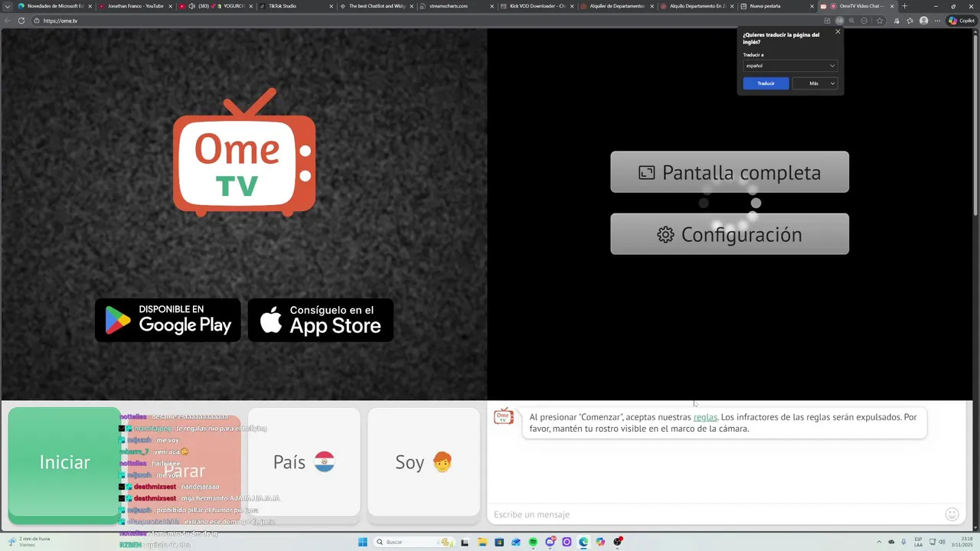The height and width of the screenshot is (551, 980).
Task: Expand the español language dropdown
Action: point(790,66)
